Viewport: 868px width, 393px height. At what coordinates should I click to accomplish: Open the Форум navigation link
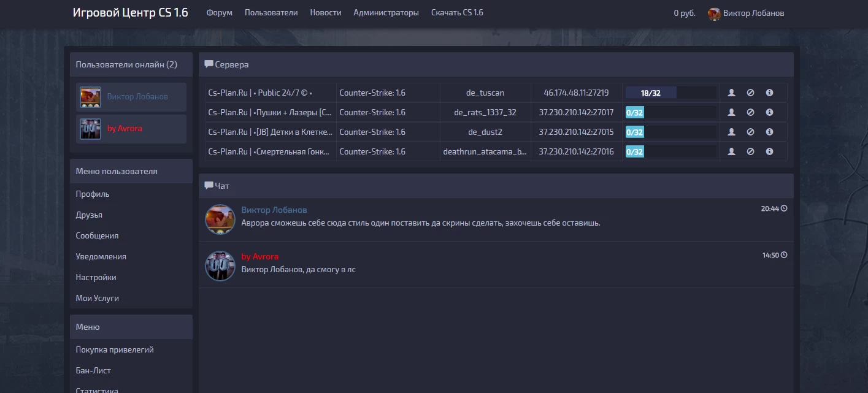tap(220, 13)
